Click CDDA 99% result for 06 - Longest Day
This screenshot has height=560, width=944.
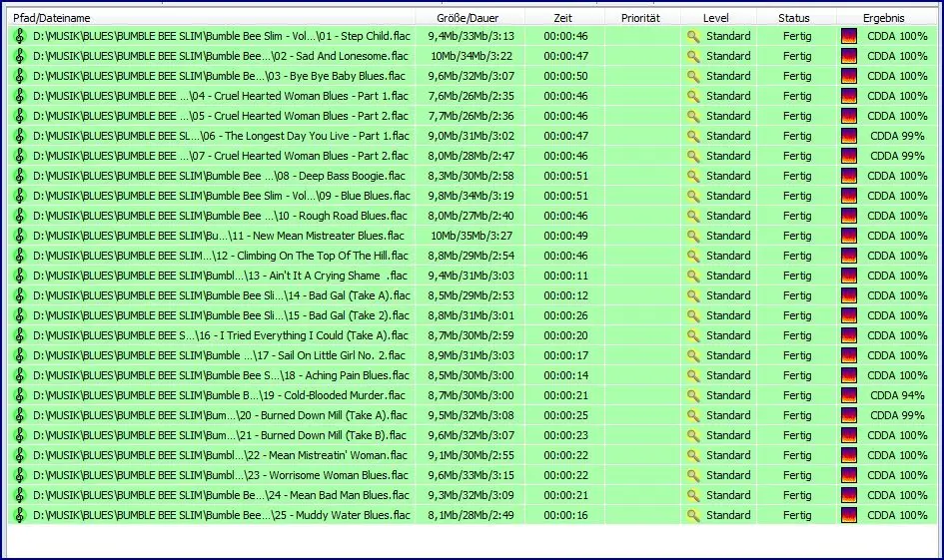(897, 136)
